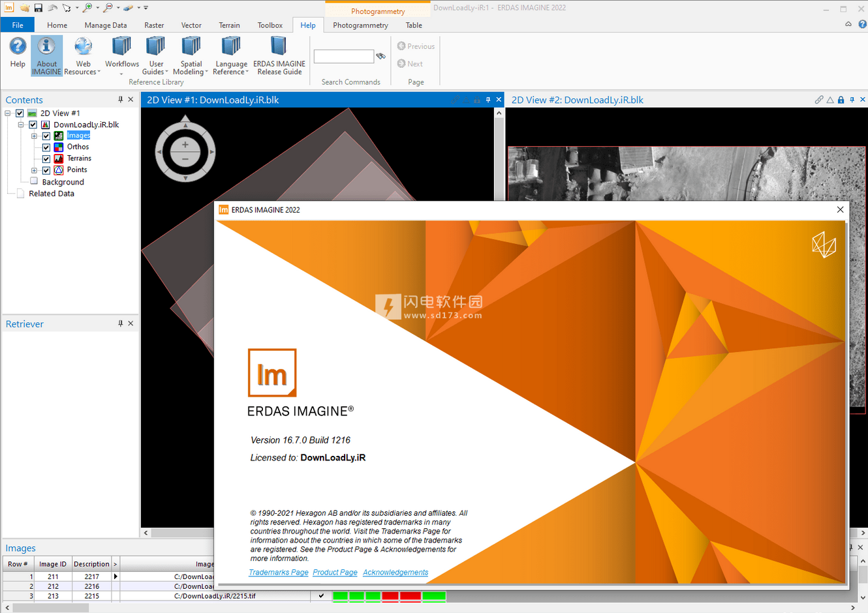
Task: Uncheck the Orthos layer checkbox
Action: pyautogui.click(x=46, y=147)
